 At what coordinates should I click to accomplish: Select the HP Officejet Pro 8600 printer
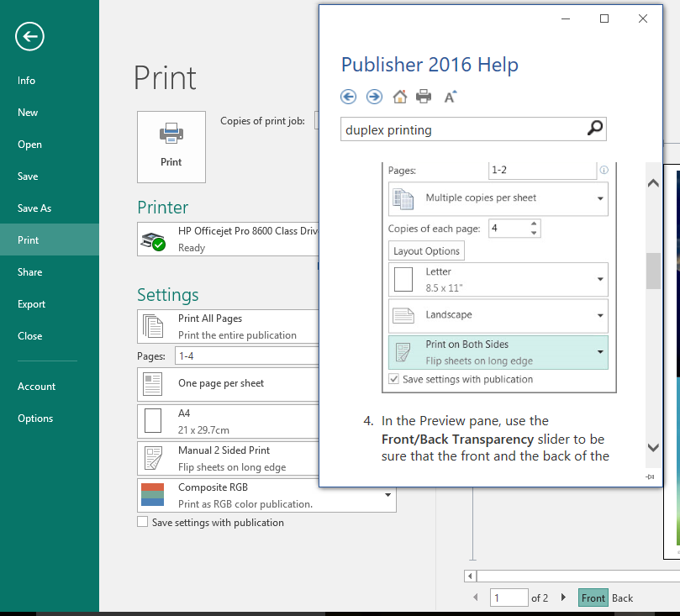[x=228, y=240]
